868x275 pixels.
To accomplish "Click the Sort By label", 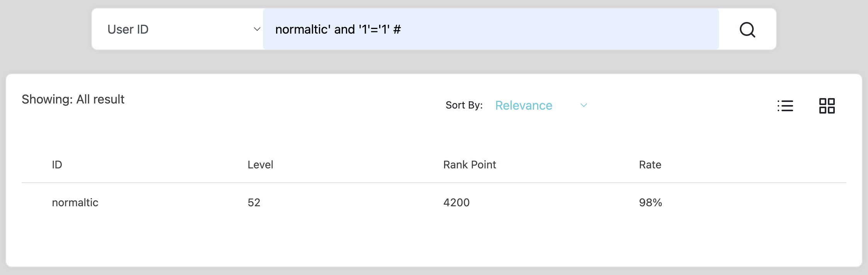I will click(x=464, y=105).
